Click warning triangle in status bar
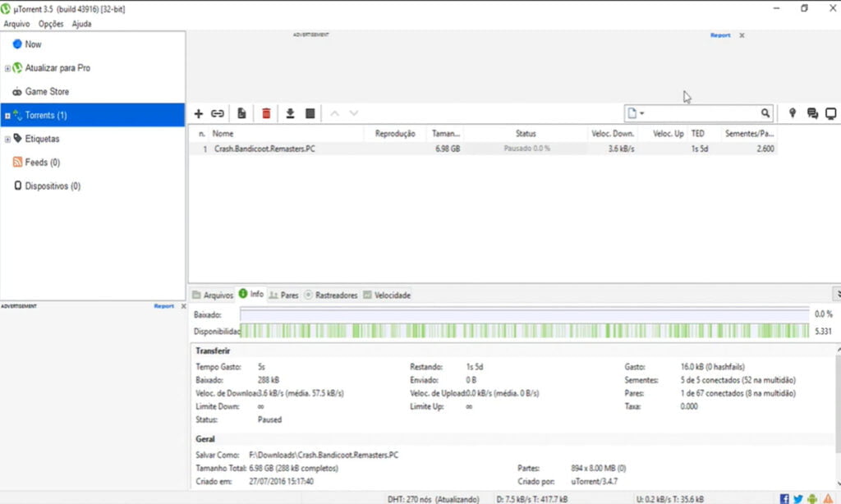Image resolution: width=841 pixels, height=504 pixels. coord(828,498)
